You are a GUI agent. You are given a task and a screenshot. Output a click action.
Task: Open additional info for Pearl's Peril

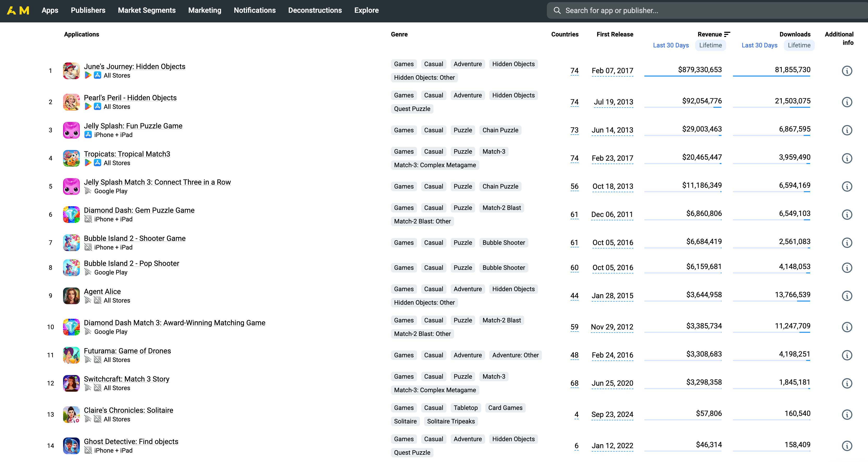pyautogui.click(x=847, y=102)
